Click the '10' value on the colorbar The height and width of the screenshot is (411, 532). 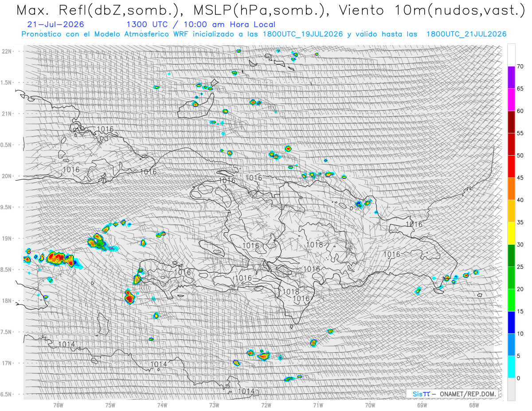(520, 333)
